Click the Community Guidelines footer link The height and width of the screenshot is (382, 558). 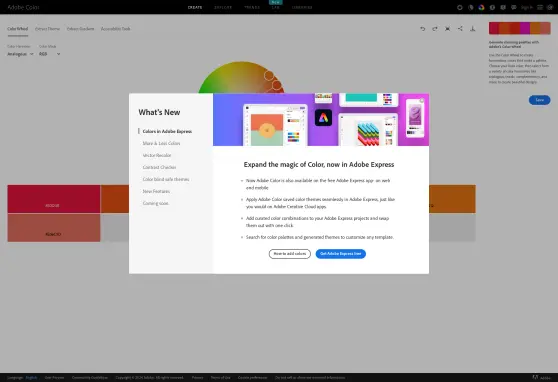point(90,378)
